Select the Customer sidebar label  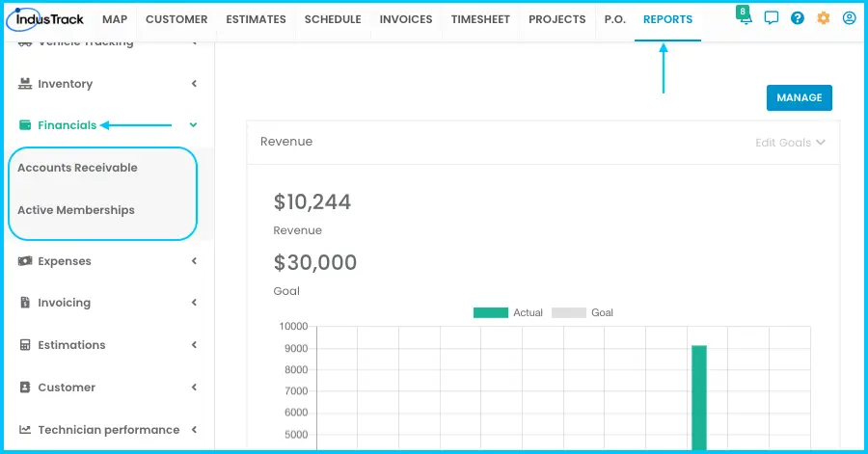coord(67,387)
